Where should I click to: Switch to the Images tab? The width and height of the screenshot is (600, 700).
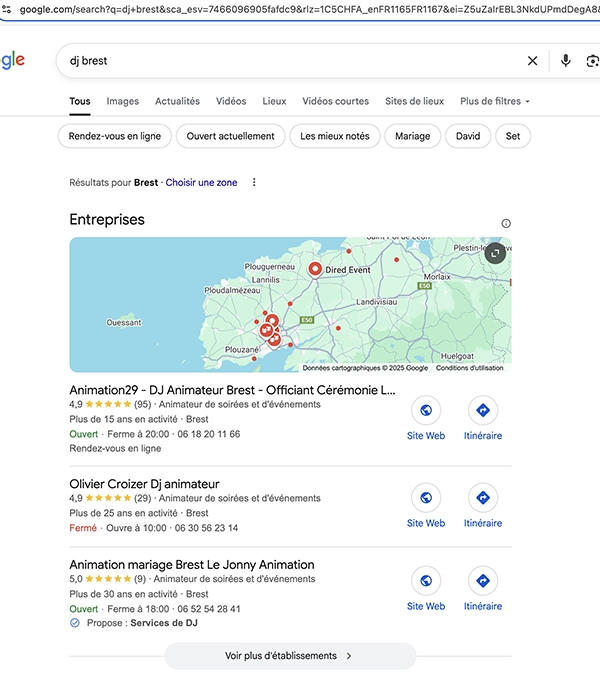coord(123,101)
